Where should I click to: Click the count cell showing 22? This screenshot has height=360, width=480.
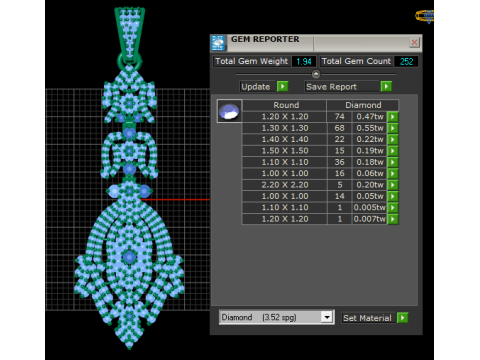point(339,139)
